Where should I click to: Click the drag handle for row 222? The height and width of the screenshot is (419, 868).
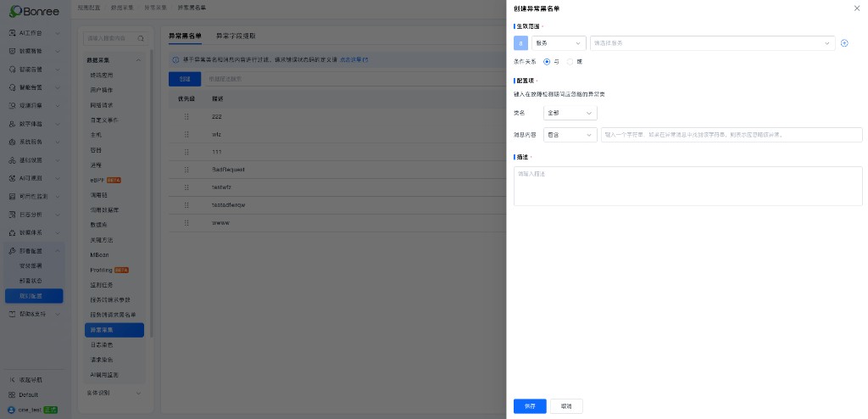click(x=186, y=117)
